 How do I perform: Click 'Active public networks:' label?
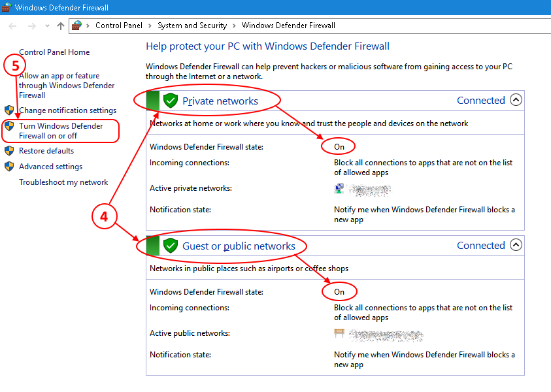pyautogui.click(x=190, y=333)
